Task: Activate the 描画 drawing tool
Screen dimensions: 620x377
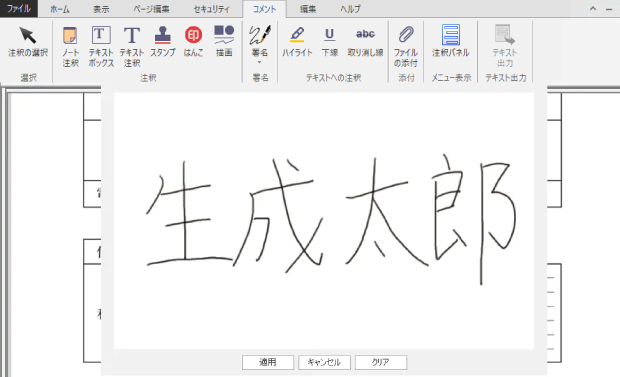Action: 224,42
